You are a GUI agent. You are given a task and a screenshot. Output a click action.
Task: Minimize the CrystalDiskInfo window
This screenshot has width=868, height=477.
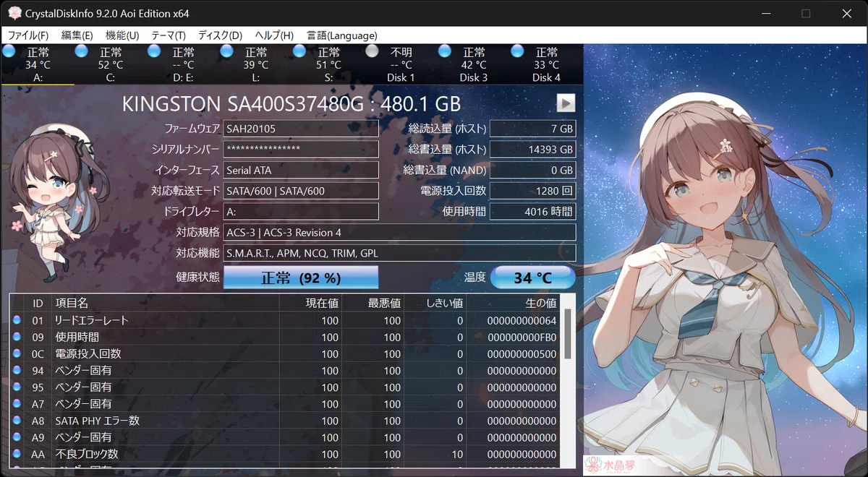(x=765, y=14)
